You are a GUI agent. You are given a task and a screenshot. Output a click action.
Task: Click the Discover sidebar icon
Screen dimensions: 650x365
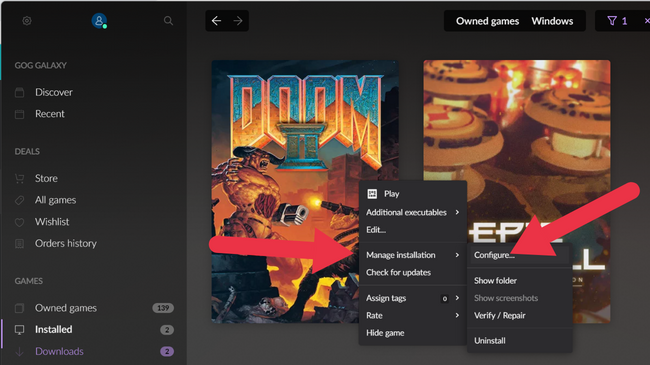(19, 92)
